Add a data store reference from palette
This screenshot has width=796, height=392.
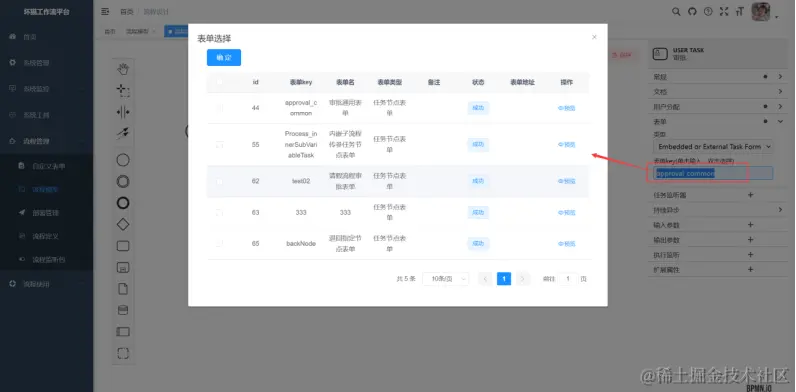(123, 310)
